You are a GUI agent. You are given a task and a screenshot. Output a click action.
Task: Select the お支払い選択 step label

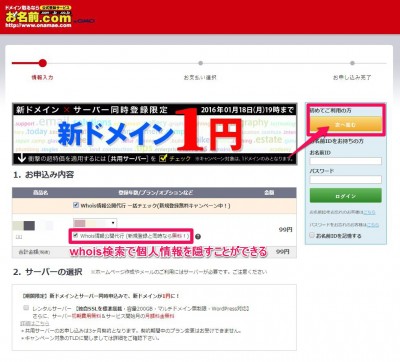coord(200,77)
